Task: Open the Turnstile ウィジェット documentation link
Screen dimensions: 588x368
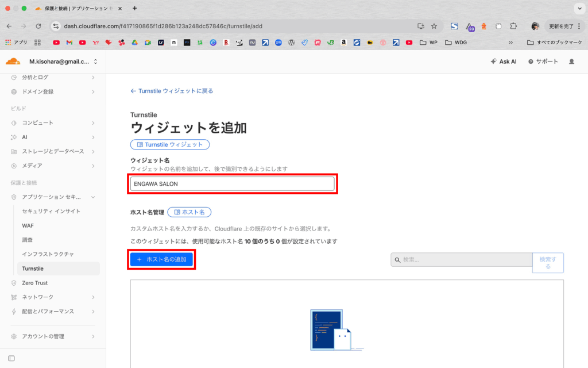Action: point(170,144)
